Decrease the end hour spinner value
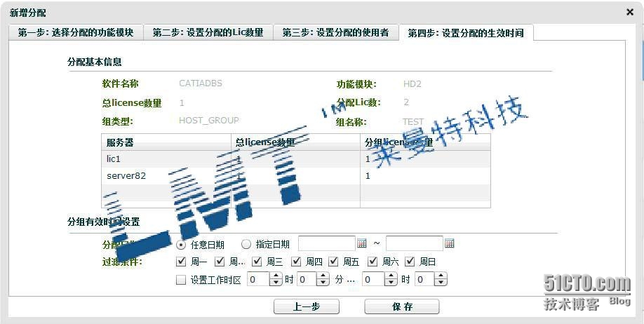644x324 pixels. [x=391, y=283]
